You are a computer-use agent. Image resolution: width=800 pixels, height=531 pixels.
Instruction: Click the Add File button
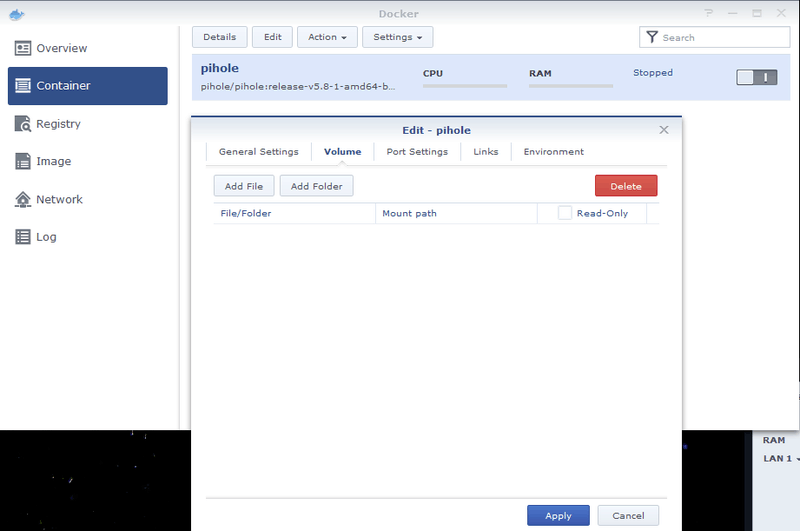244,186
